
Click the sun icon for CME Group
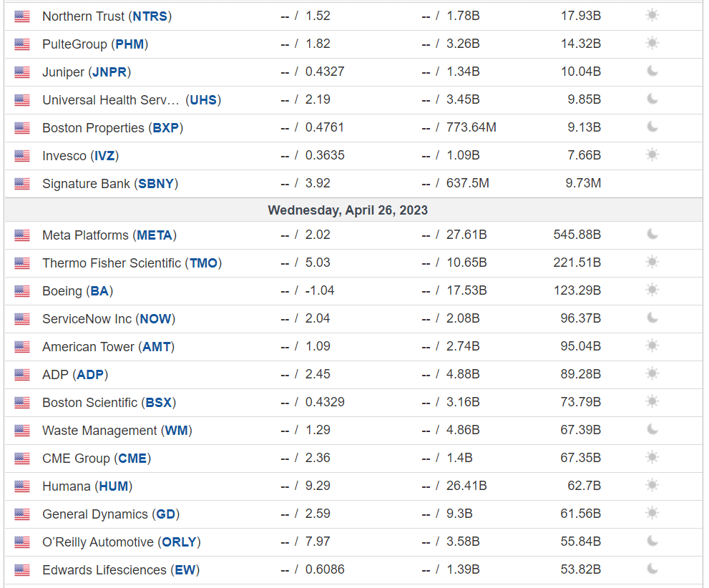coord(652,457)
